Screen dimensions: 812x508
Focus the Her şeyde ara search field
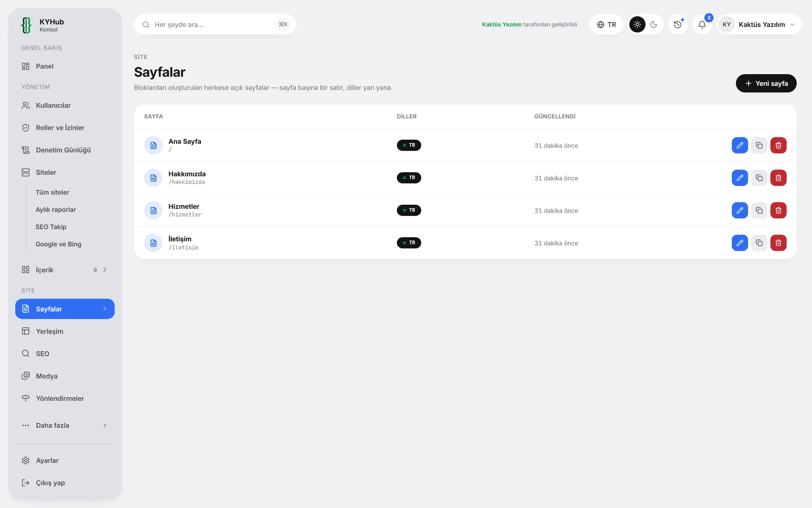(x=215, y=24)
